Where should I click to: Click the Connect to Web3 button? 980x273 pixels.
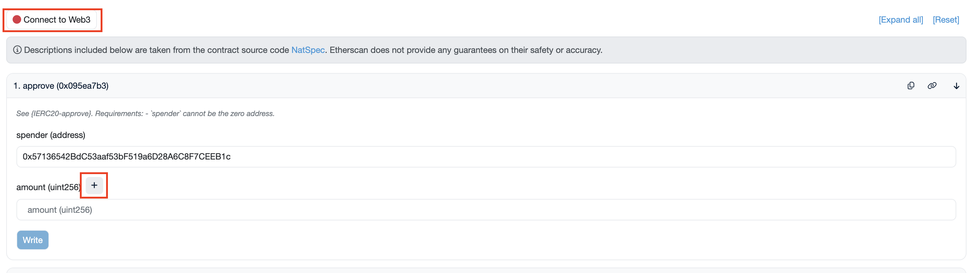(52, 20)
